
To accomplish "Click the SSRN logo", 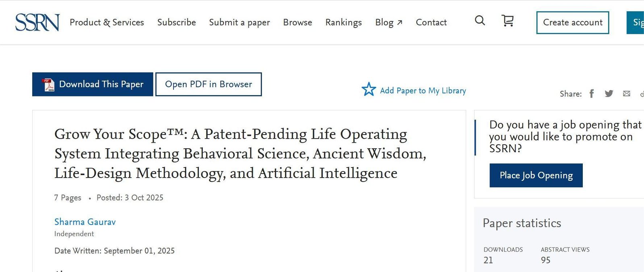I will [37, 22].
